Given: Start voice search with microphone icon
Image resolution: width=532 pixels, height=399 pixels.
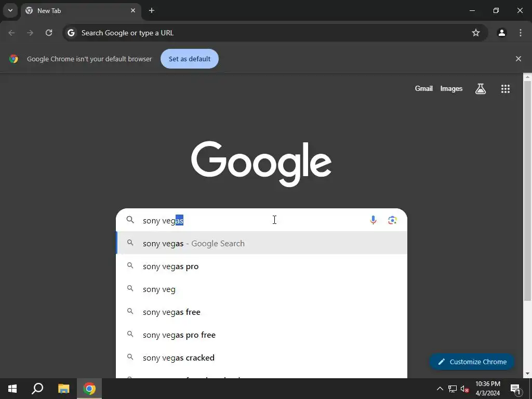Looking at the screenshot, I should [x=373, y=220].
